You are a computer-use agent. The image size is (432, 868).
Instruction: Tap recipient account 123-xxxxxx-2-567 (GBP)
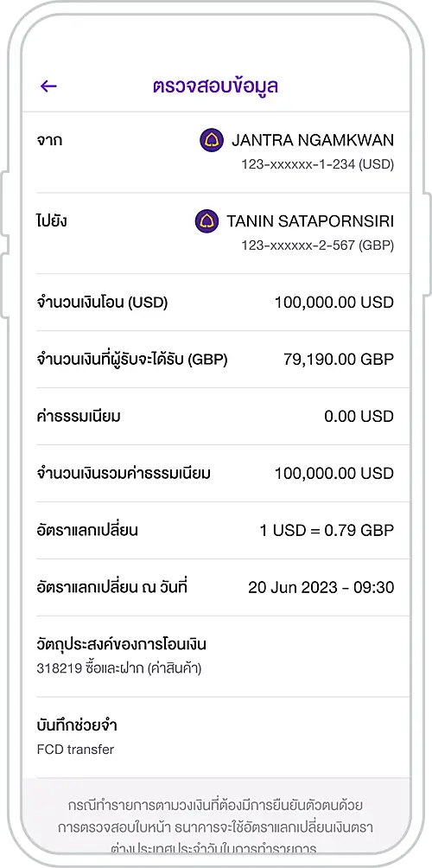(317, 246)
